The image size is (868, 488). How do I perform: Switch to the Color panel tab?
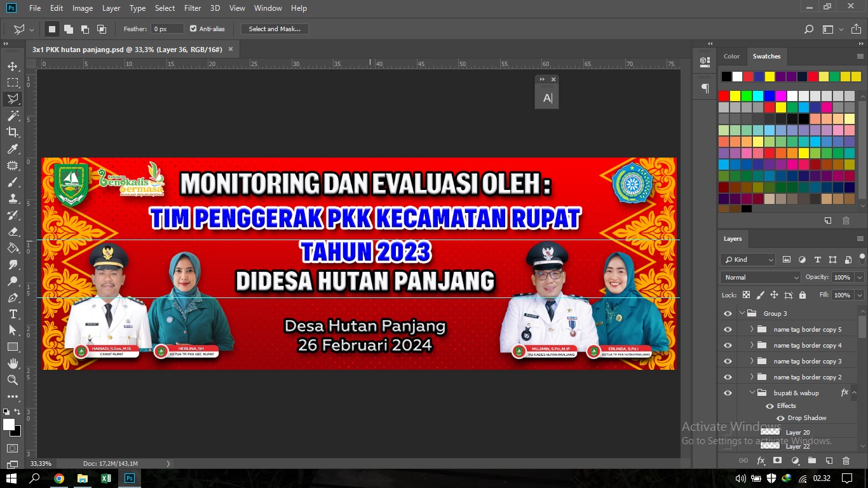pyautogui.click(x=731, y=56)
